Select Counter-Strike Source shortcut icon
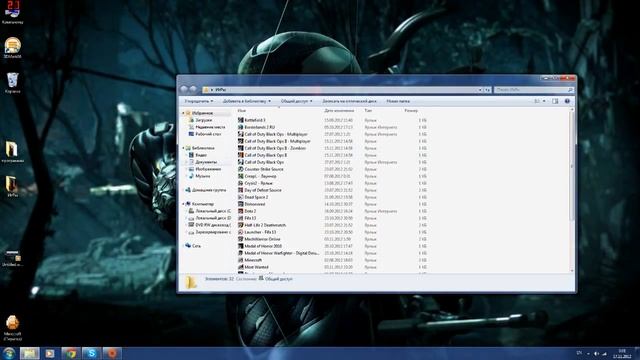 point(240,169)
